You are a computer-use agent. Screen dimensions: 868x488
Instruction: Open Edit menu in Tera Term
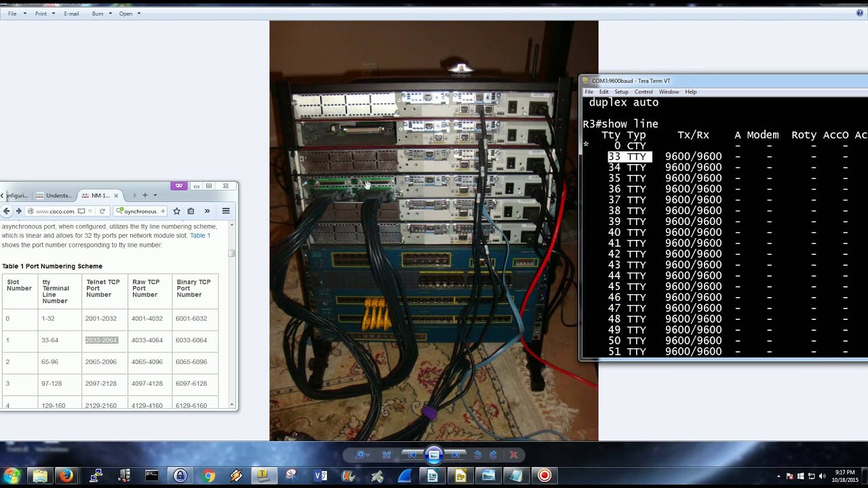pyautogui.click(x=604, y=91)
